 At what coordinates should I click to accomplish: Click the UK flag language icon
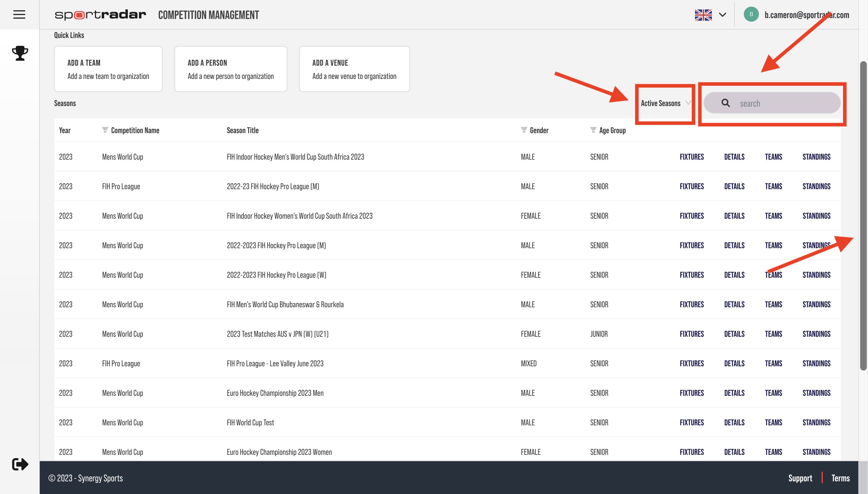point(703,15)
